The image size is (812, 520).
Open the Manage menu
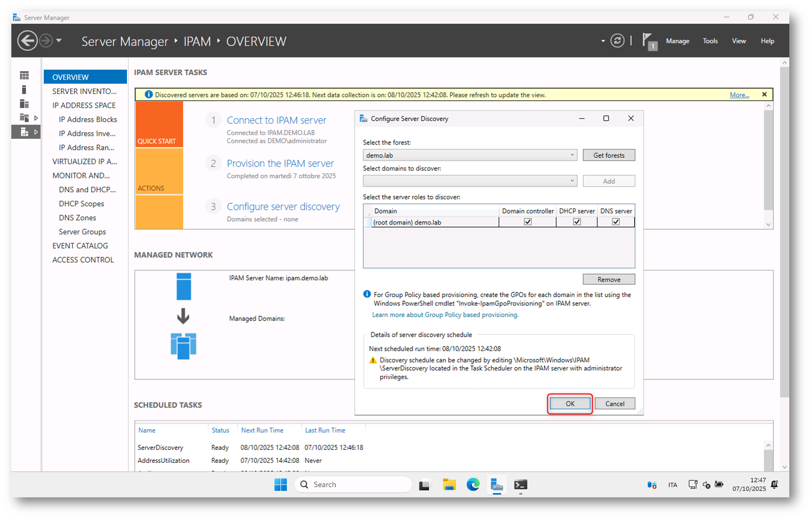point(677,41)
